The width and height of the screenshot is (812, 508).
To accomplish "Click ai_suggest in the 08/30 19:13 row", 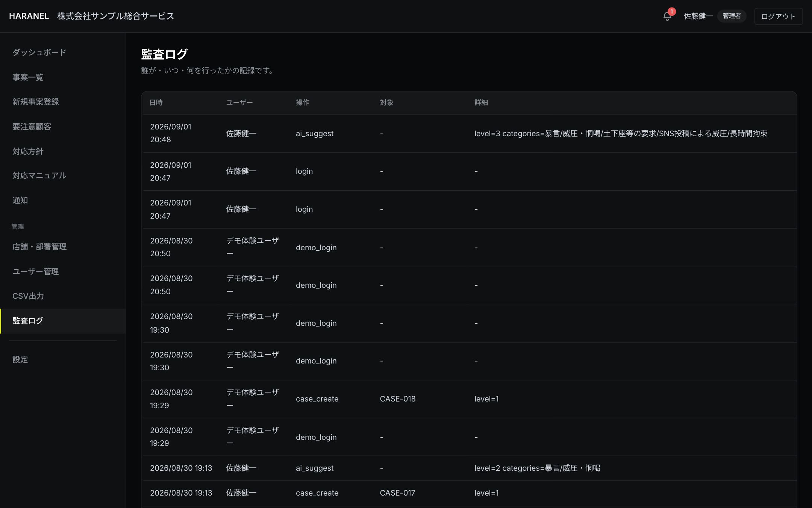I will [315, 468].
